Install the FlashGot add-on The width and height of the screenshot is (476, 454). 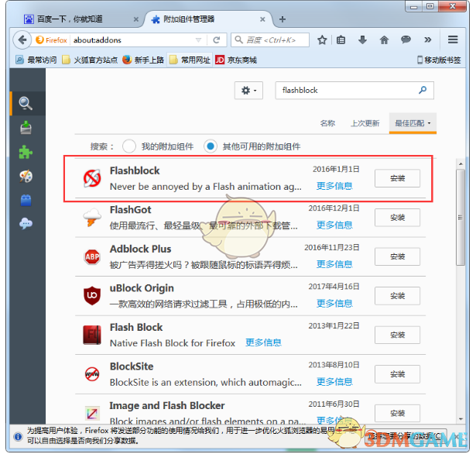(397, 218)
